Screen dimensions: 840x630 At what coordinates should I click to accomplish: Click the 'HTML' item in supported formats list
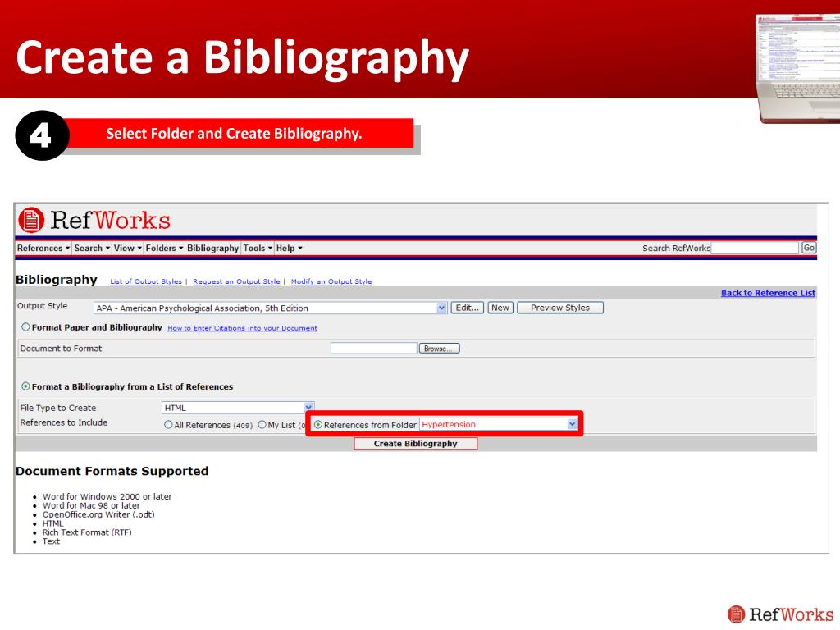52,523
